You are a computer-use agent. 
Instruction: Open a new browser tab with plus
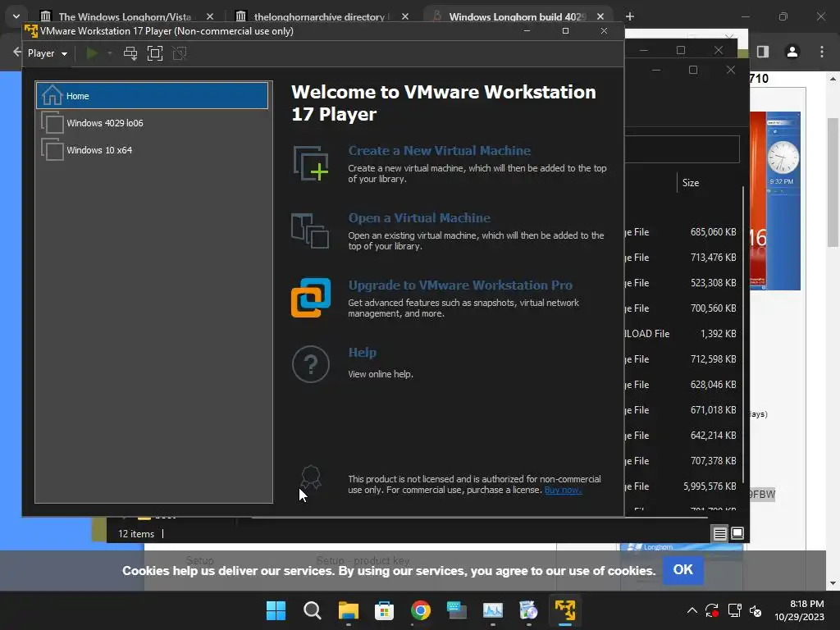click(630, 16)
